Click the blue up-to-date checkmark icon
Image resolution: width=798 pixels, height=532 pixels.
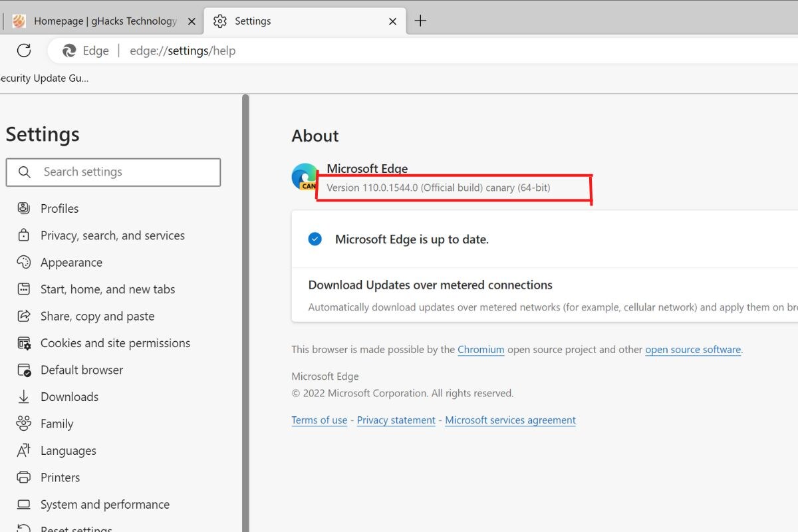[x=315, y=239]
